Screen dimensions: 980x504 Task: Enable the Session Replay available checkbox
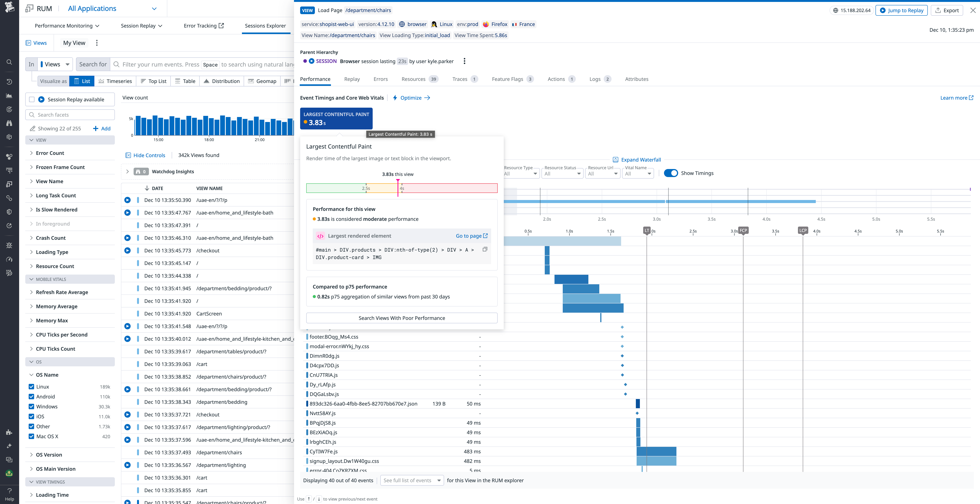coord(32,99)
